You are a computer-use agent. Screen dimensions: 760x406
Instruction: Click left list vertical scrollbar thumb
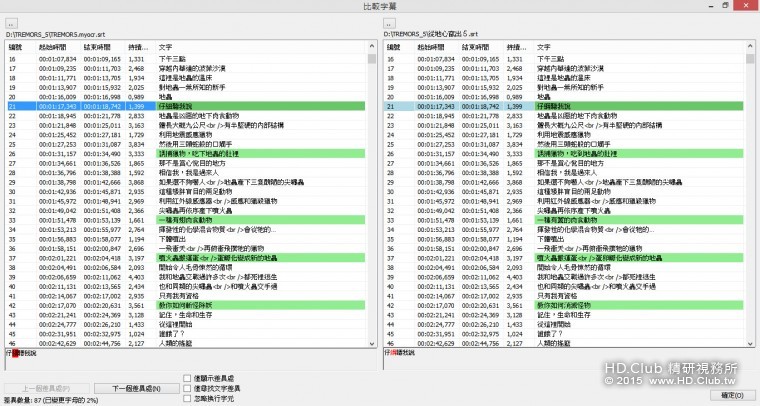(372, 59)
